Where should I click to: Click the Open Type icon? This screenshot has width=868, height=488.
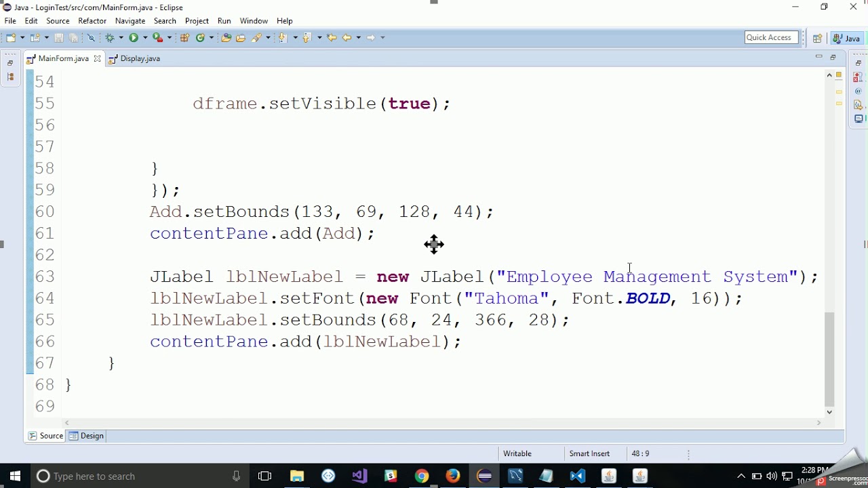226,38
